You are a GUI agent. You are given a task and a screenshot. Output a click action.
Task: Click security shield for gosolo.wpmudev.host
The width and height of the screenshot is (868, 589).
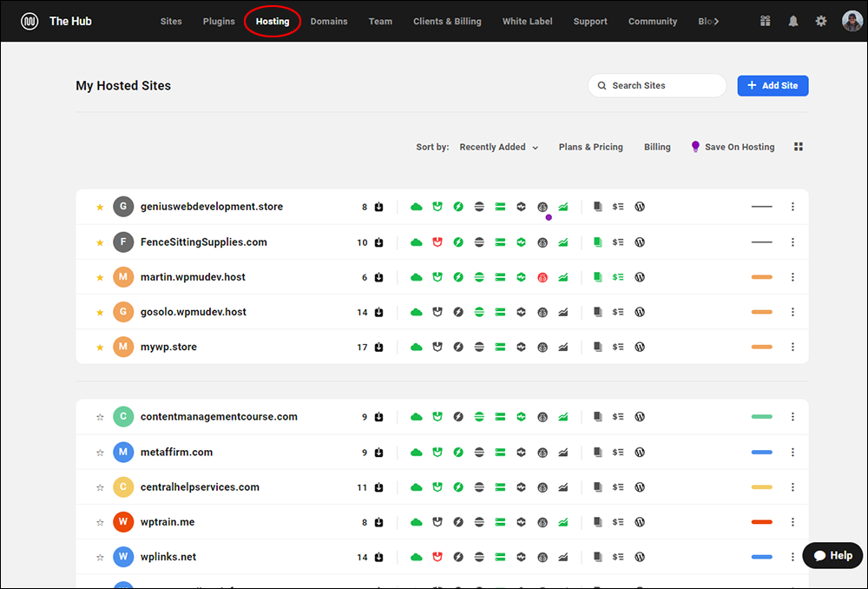click(437, 312)
